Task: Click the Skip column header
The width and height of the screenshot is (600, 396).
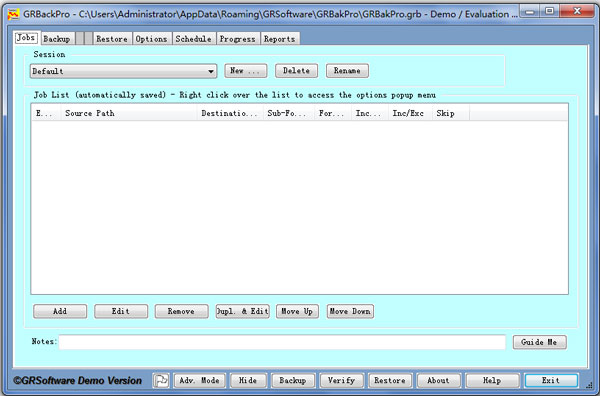Action: pos(450,113)
